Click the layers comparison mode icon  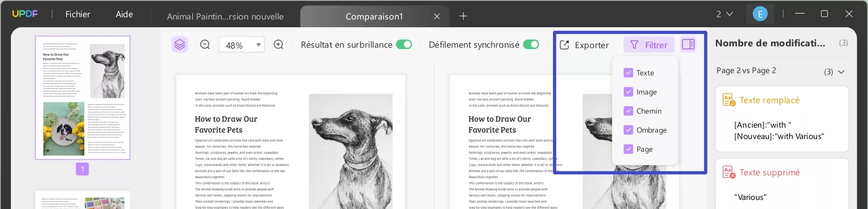click(x=180, y=45)
